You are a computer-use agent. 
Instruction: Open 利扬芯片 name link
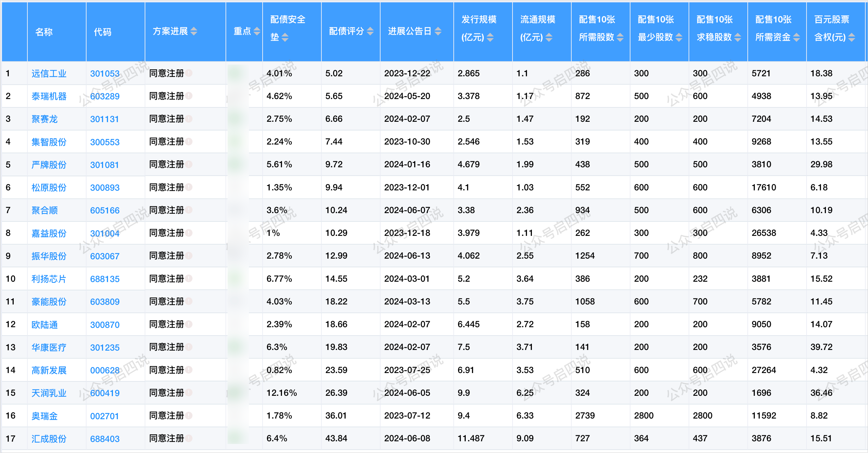49,279
